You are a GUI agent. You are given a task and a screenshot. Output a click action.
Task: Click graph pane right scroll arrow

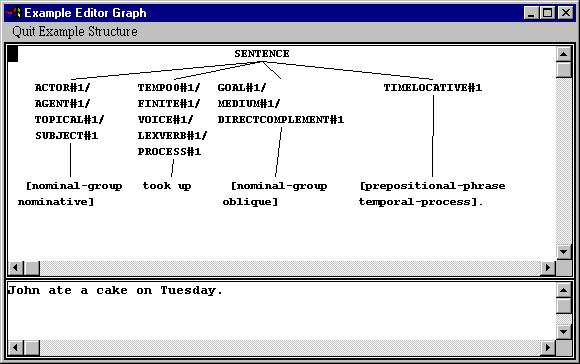click(548, 267)
